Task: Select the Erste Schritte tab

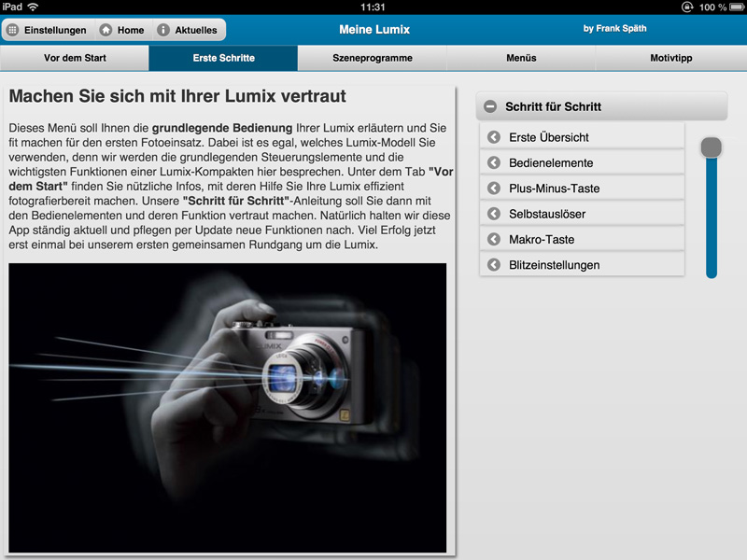Action: pos(223,58)
